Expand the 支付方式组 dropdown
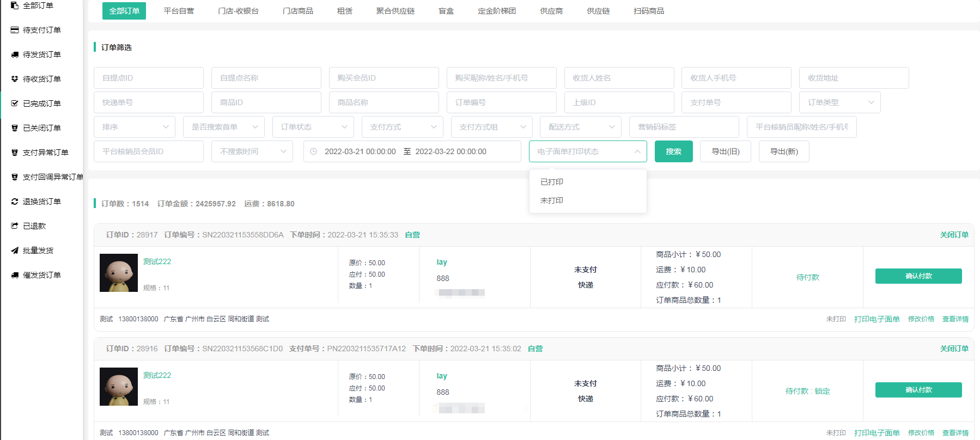 (x=491, y=127)
